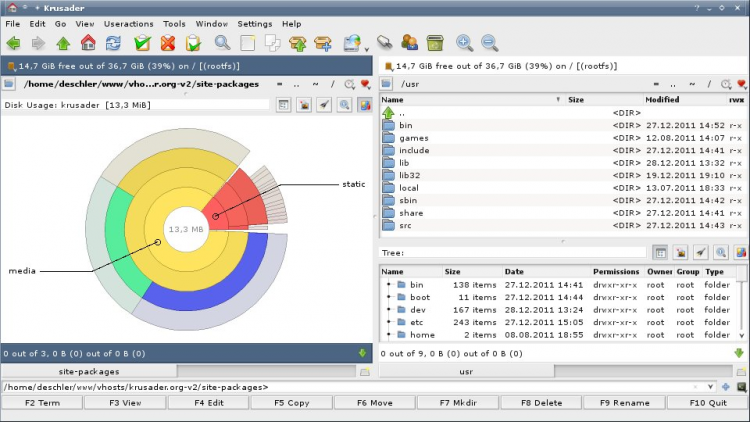Click the red X toolbar icon
This screenshot has height=422, width=750.
click(x=167, y=43)
